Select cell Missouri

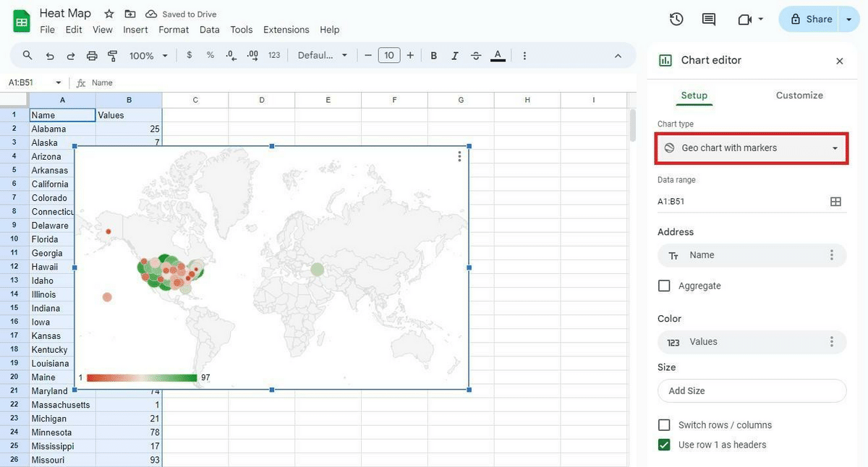coord(62,460)
